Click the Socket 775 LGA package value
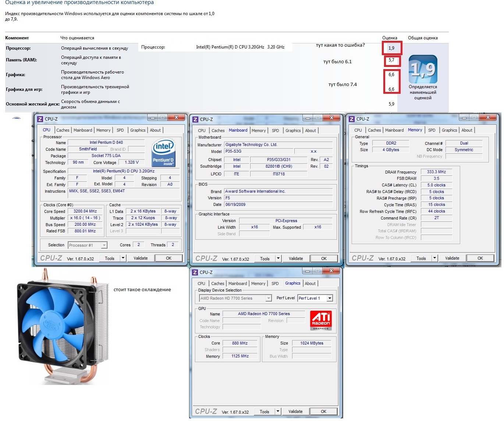The width and height of the screenshot is (504, 421). [x=106, y=156]
